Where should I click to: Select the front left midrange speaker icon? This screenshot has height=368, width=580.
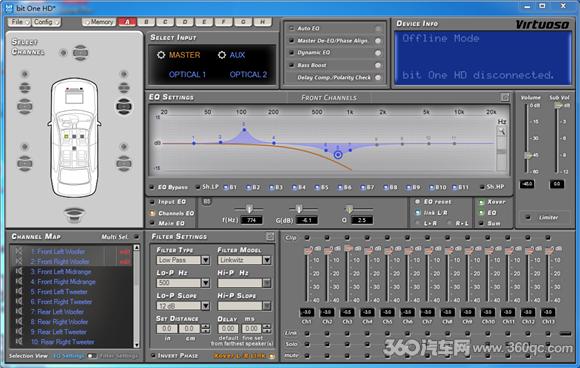point(25,88)
